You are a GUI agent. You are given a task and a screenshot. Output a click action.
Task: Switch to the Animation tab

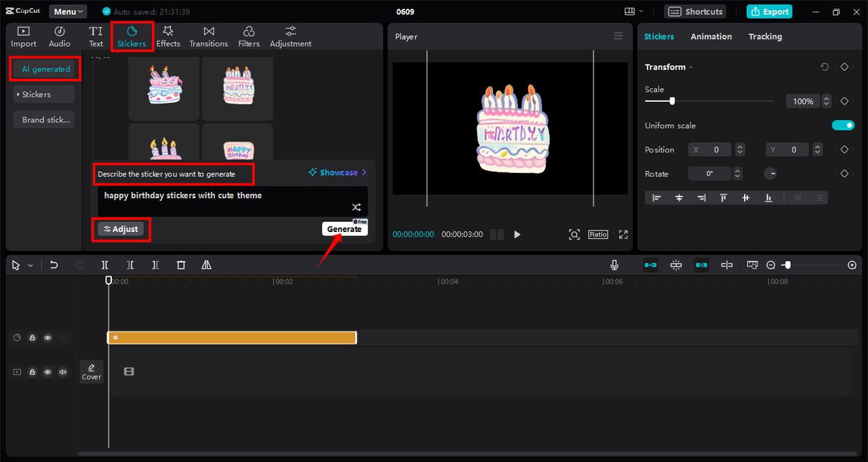[711, 37]
